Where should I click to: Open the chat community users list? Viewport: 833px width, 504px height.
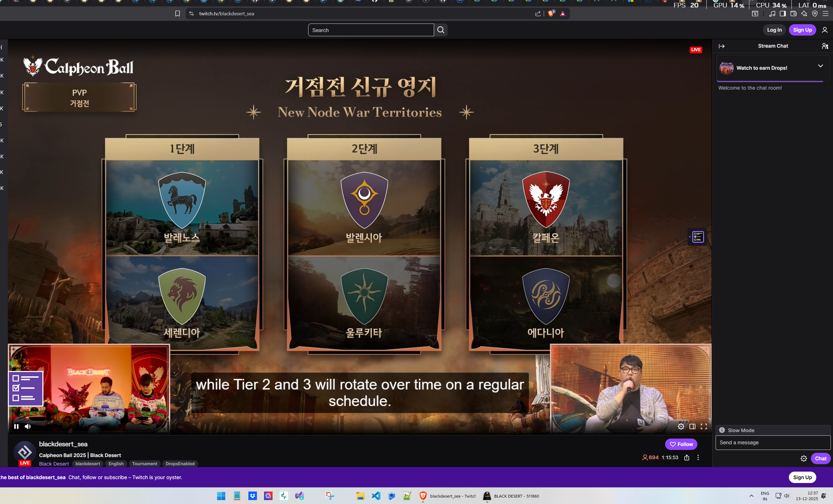tap(825, 46)
